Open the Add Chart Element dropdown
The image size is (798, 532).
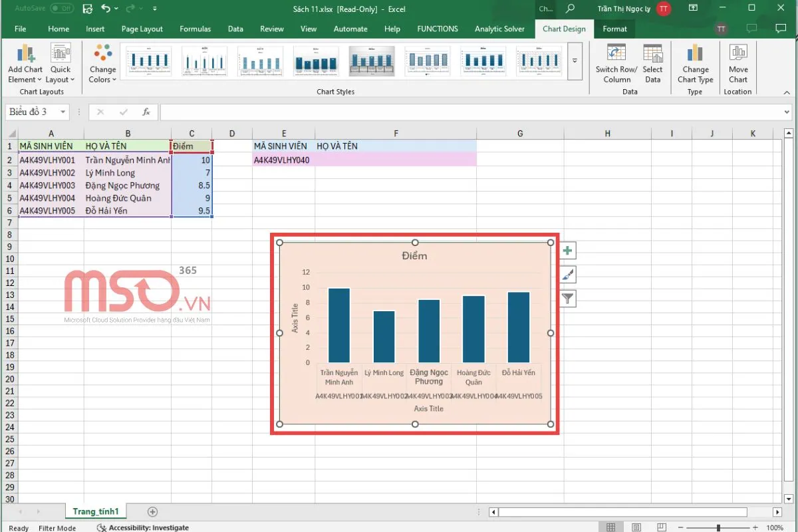tap(25, 63)
